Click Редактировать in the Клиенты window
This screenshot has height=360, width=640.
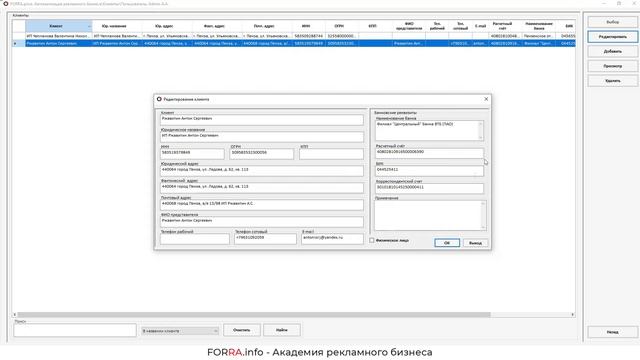613,37
